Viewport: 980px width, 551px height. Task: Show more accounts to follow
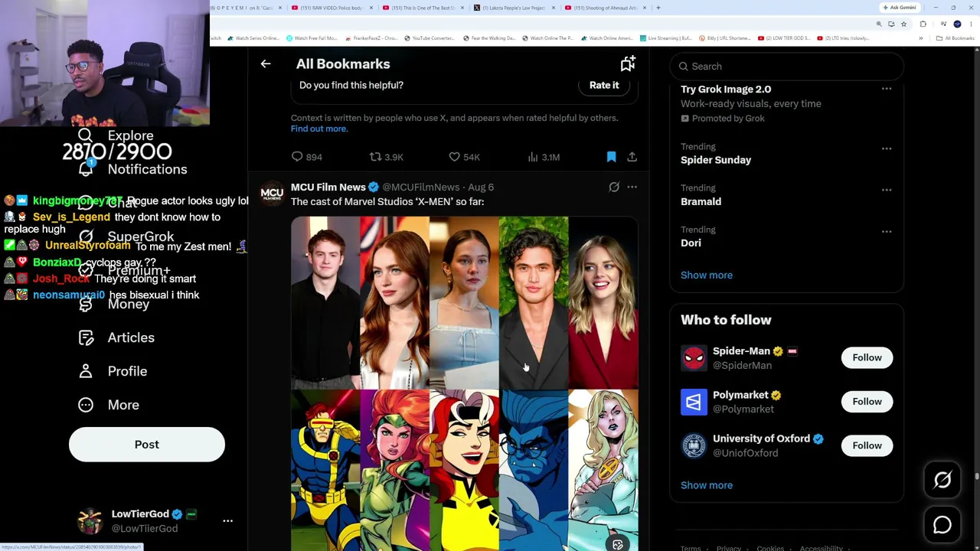pos(707,485)
